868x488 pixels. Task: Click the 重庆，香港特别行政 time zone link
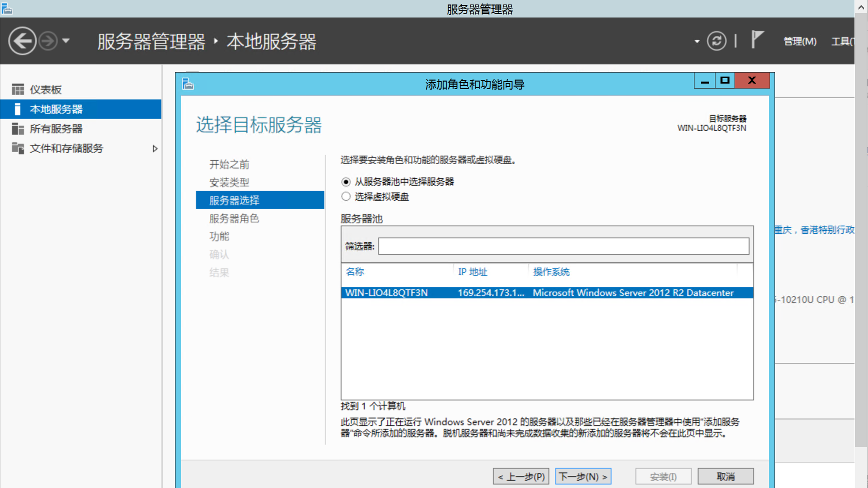pyautogui.click(x=814, y=230)
